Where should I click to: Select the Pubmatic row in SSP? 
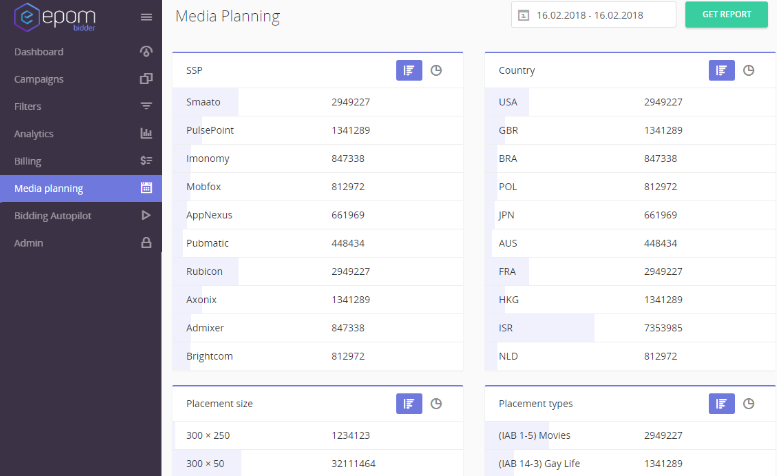click(x=318, y=243)
